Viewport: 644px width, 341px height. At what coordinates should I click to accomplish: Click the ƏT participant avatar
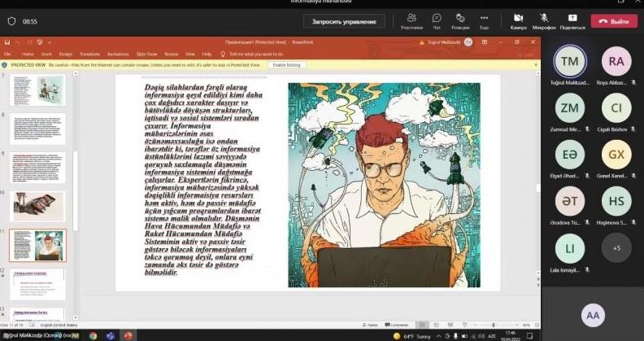[x=570, y=201]
